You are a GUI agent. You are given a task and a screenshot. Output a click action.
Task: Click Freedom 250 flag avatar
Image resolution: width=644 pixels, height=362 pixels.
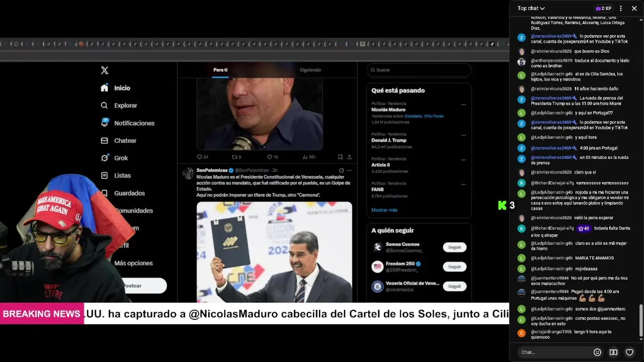point(377,266)
